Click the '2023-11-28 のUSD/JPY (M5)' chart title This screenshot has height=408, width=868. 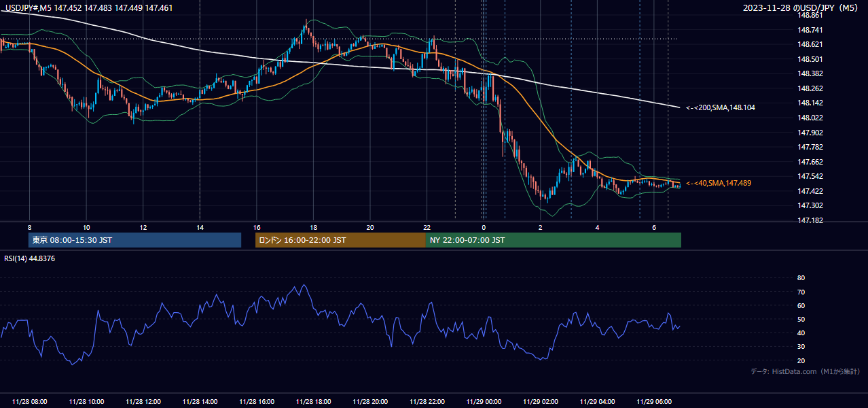pyautogui.click(x=802, y=7)
